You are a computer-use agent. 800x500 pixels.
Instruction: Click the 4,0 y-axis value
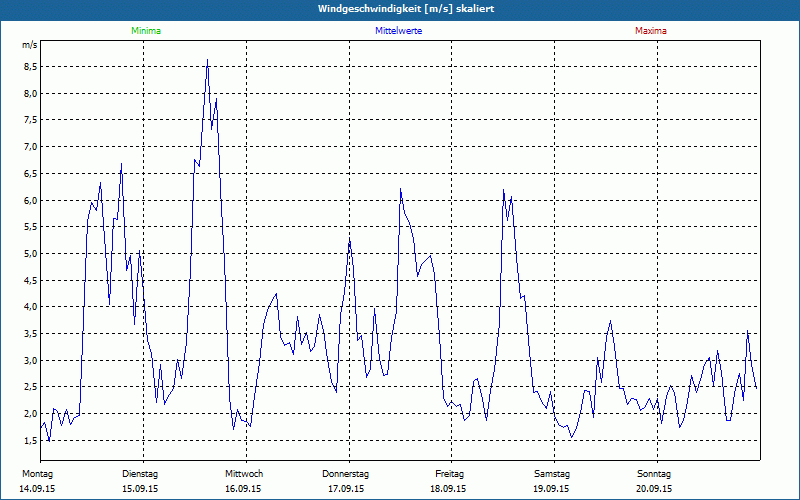click(x=29, y=307)
